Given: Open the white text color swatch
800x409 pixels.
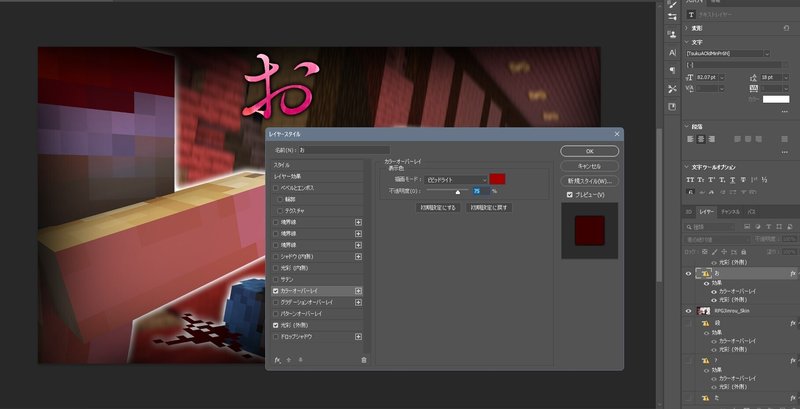Looking at the screenshot, I should (776, 99).
